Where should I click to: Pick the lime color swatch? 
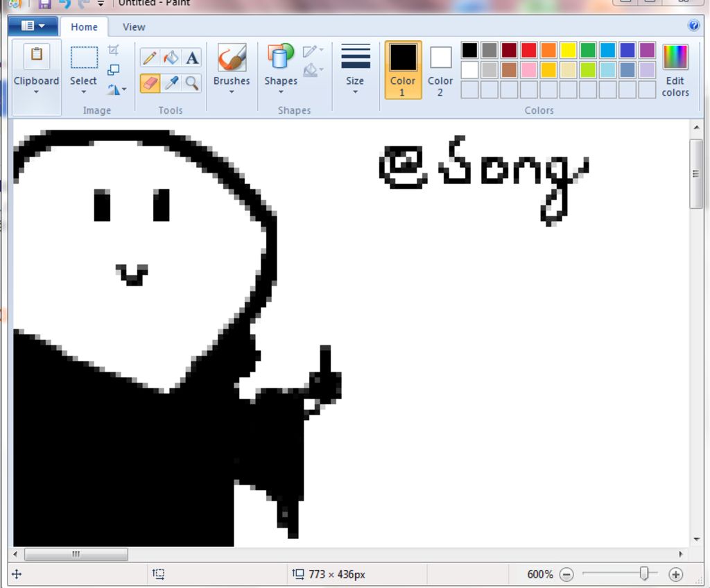[x=588, y=70]
